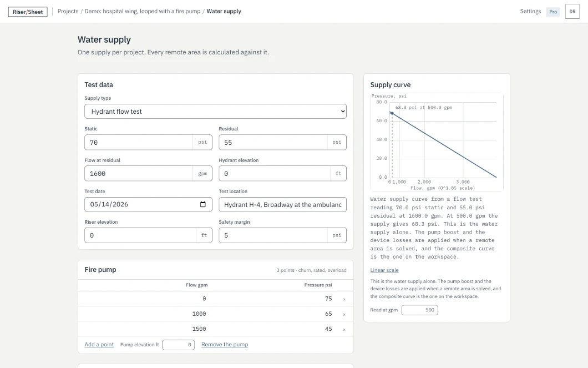Open Settings
This screenshot has height=368, width=588.
[x=530, y=11]
